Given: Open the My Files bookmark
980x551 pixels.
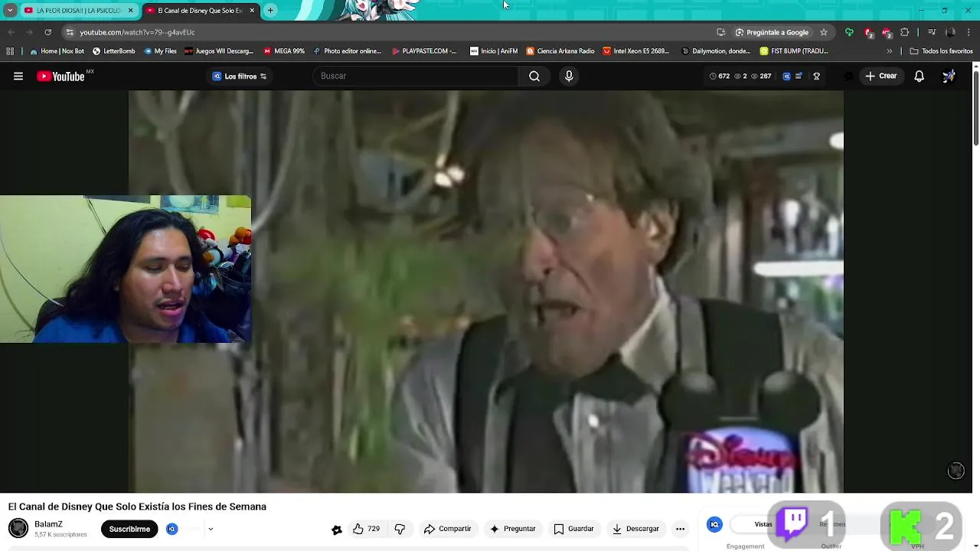Looking at the screenshot, I should point(159,51).
